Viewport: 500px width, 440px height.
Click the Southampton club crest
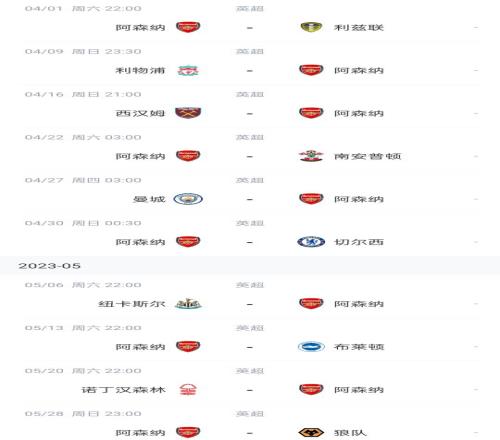click(311, 156)
